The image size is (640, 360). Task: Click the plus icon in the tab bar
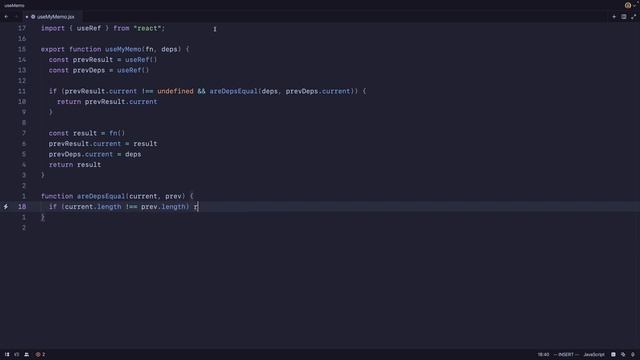click(x=614, y=17)
